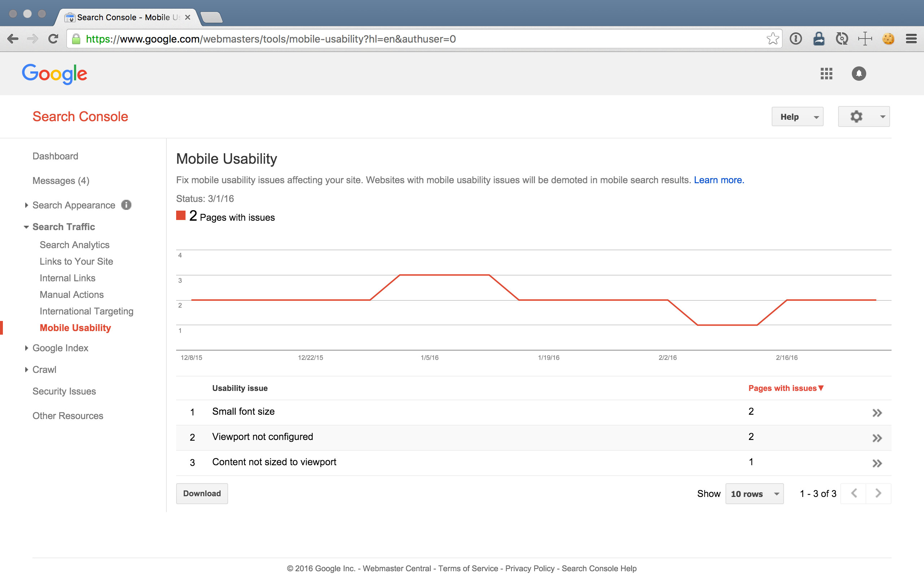Open the Google apps grid icon

[826, 74]
